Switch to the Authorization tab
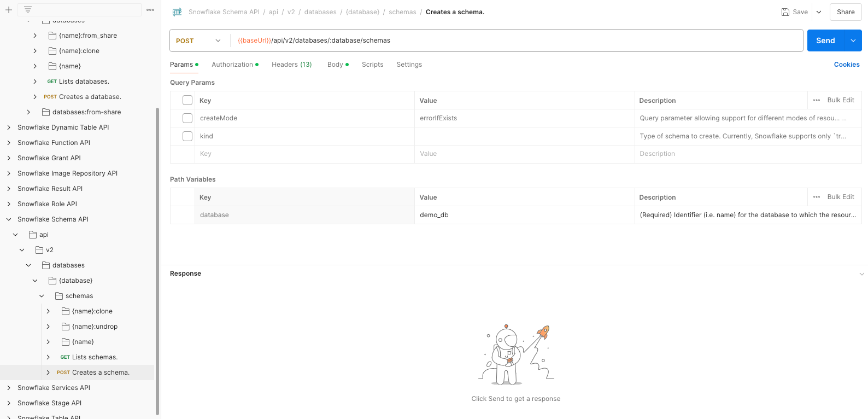Viewport: 868px width, 419px height. (234, 65)
